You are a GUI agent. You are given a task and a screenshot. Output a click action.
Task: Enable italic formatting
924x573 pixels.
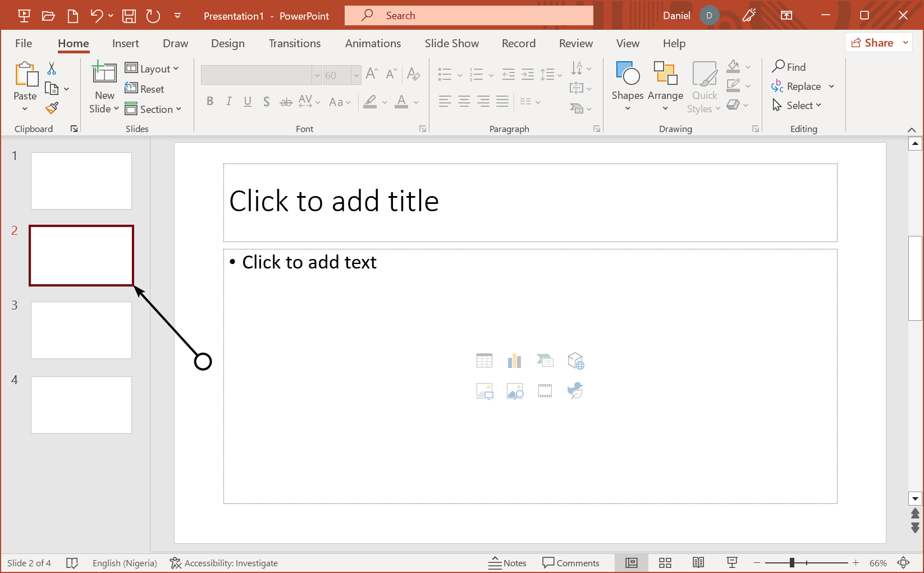229,102
